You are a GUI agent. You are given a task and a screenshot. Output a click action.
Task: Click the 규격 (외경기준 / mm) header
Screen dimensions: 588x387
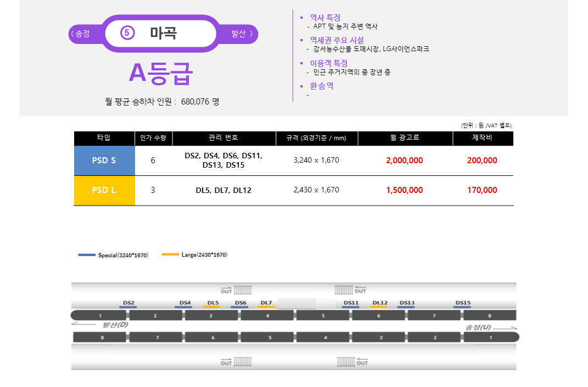coord(316,138)
